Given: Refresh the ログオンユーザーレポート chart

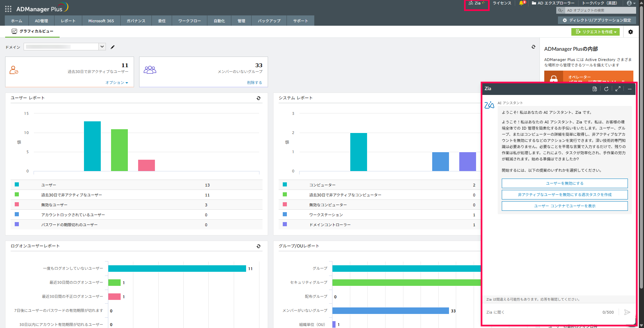Looking at the screenshot, I should tap(259, 246).
